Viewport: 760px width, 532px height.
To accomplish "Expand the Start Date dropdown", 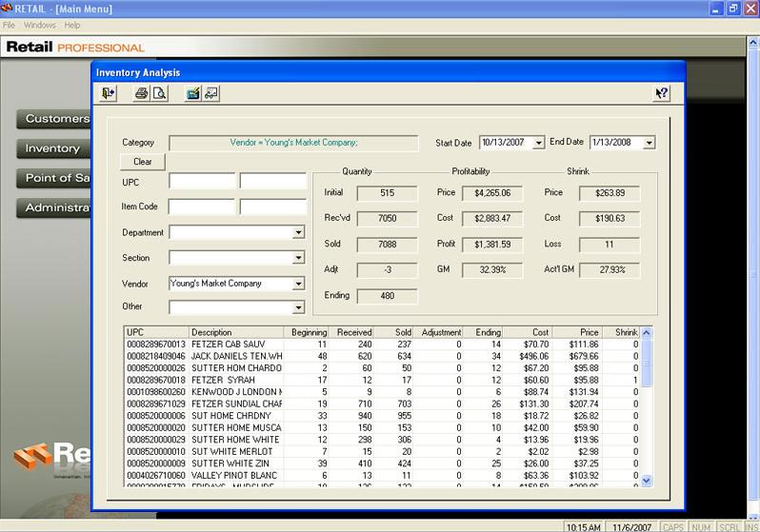I will 538,143.
